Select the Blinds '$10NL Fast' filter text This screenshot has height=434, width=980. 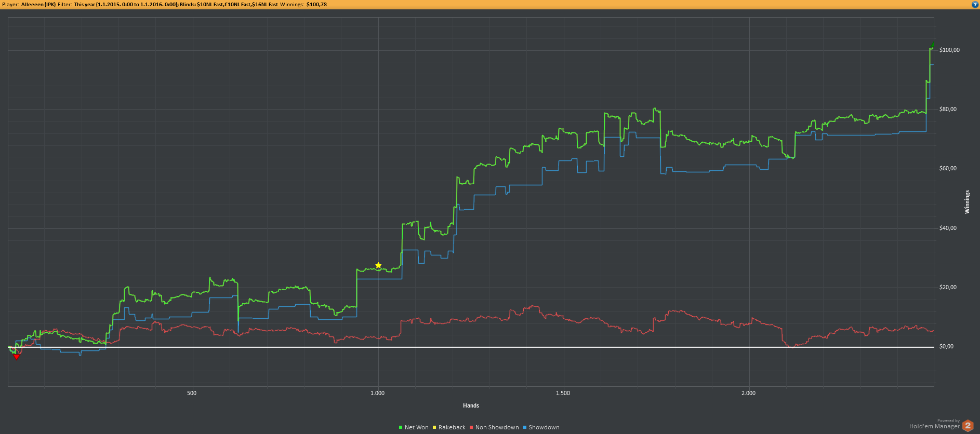(x=209, y=4)
